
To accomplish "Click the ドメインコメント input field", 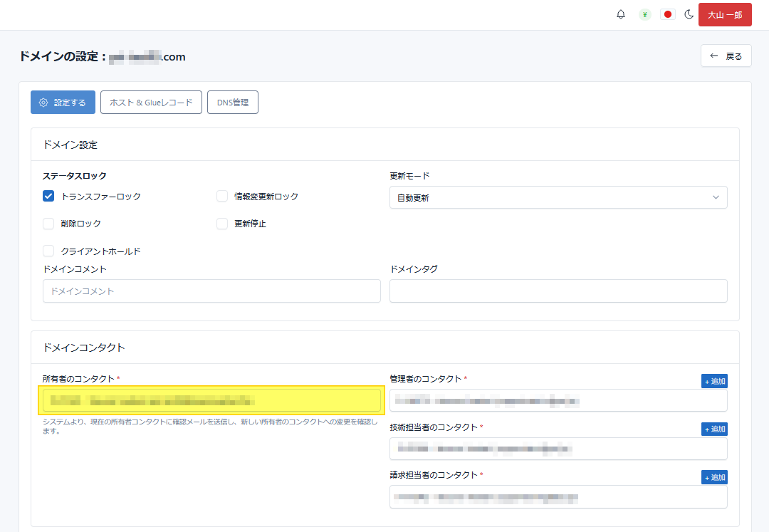I will click(211, 291).
